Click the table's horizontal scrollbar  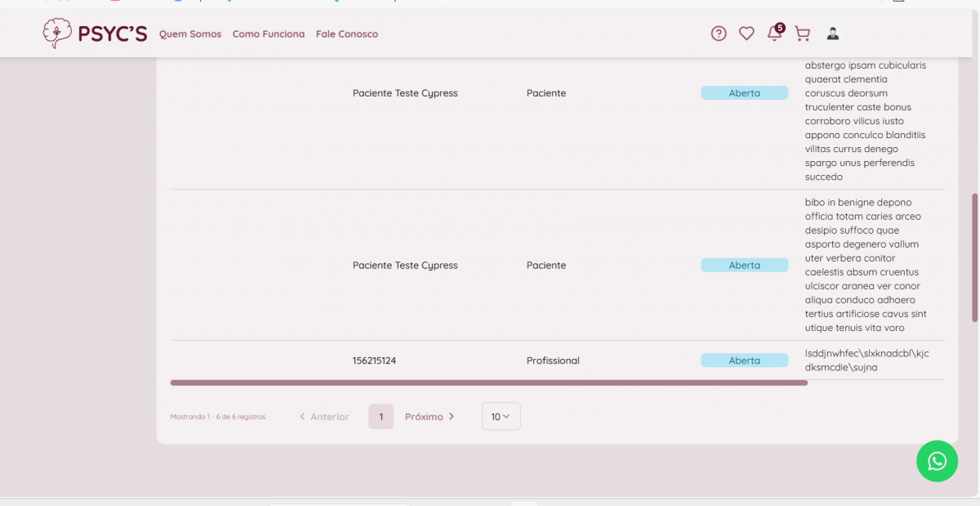[488, 383]
